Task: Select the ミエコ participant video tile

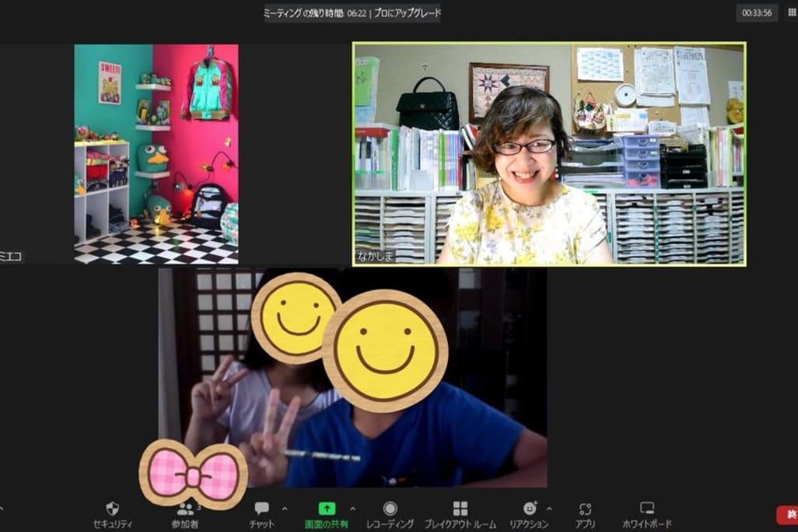Action: 156,154
